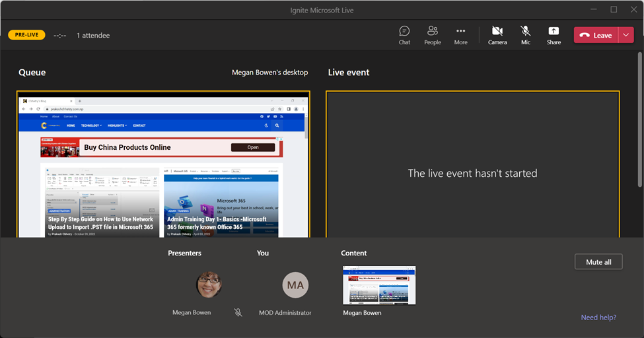Click the PRE-LIVE status badge

click(x=26, y=35)
